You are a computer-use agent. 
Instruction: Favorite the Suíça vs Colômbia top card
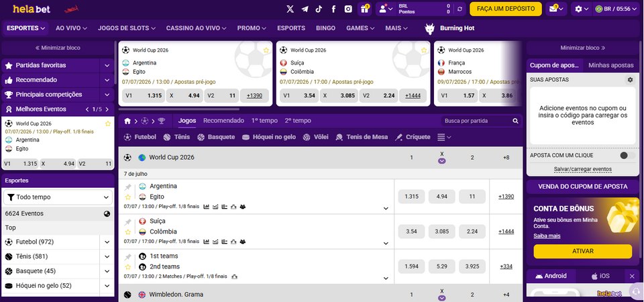424,50
